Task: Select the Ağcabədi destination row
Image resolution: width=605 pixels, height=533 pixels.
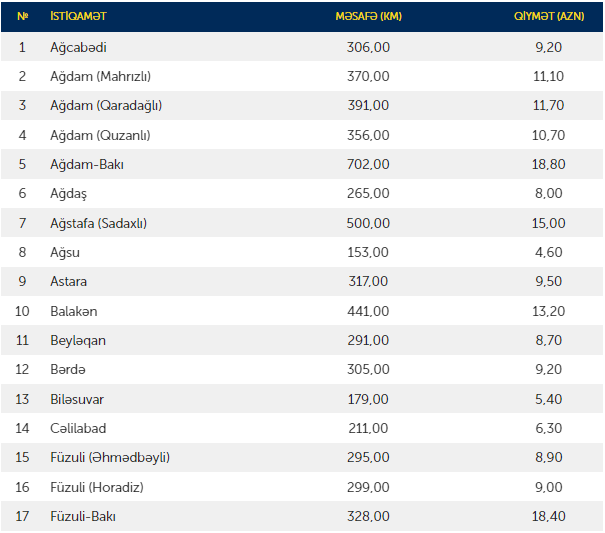Action: click(x=78, y=47)
